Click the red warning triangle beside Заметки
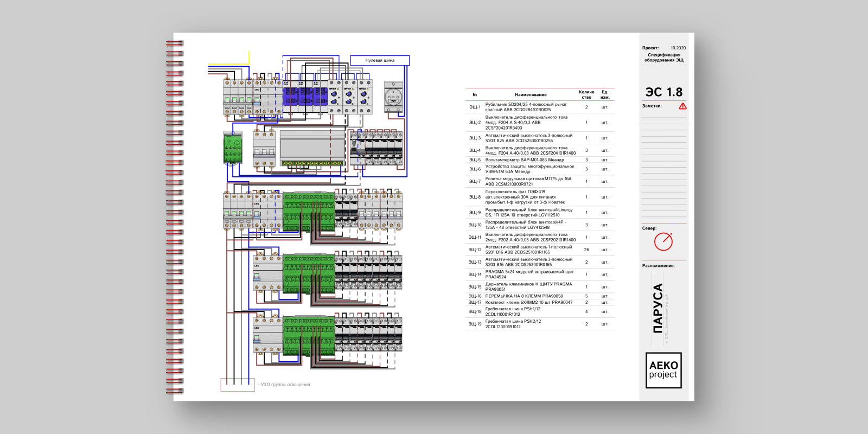The height and width of the screenshot is (434, 868). click(x=682, y=106)
